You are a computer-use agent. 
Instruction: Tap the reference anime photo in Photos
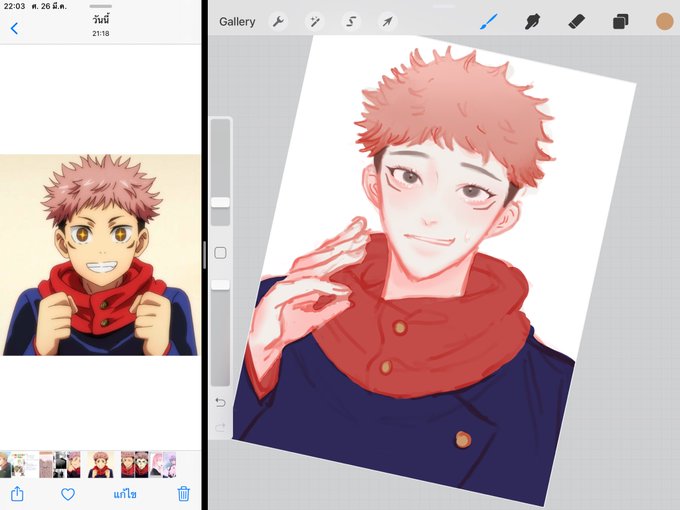[x=100, y=255]
